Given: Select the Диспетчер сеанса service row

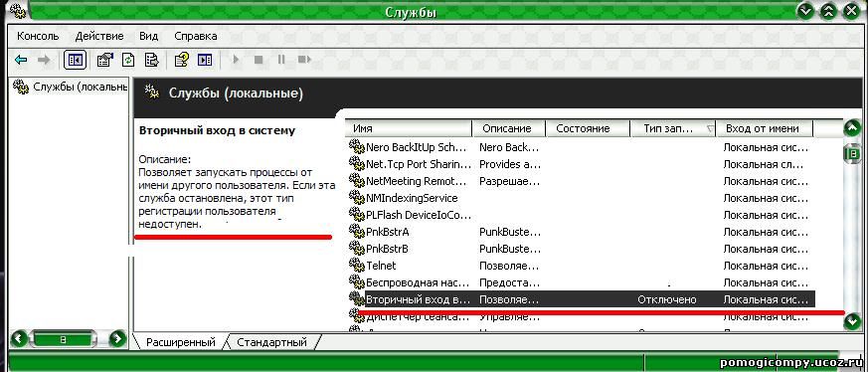Looking at the screenshot, I should 582,317.
